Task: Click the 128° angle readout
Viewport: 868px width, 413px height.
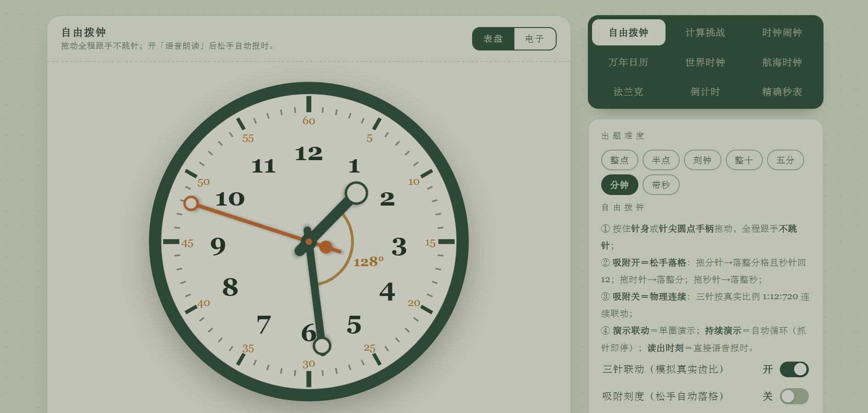Action: click(x=368, y=262)
